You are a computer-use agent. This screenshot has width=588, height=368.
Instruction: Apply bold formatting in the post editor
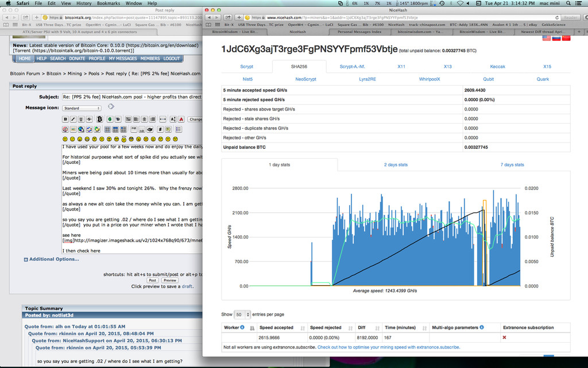(x=65, y=119)
